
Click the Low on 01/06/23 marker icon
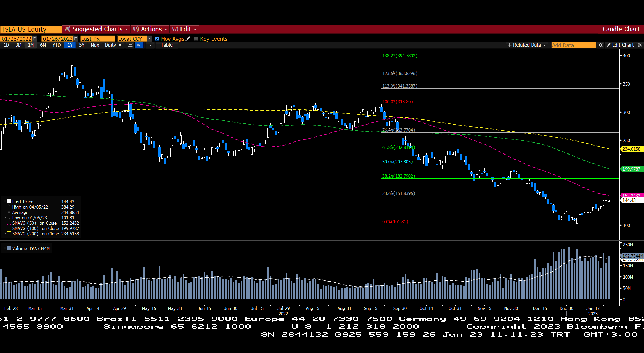coord(9,218)
